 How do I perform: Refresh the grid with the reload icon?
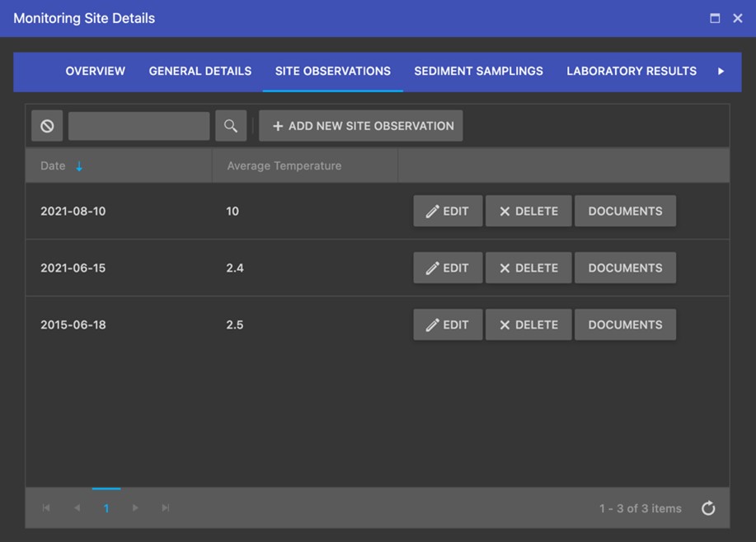point(708,507)
